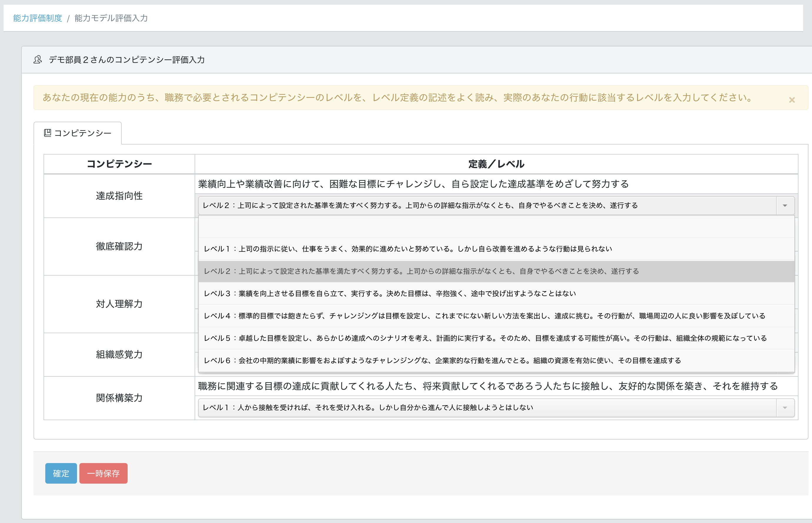This screenshot has width=812, height=523.
Task: Click the book icon on コンピテンシー tab
Action: point(48,133)
